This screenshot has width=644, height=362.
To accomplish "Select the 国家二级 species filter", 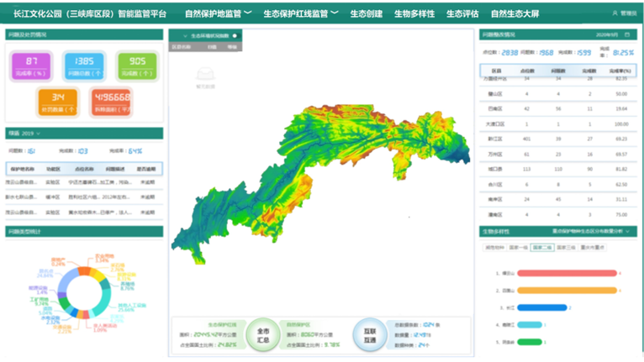I will [x=542, y=248].
